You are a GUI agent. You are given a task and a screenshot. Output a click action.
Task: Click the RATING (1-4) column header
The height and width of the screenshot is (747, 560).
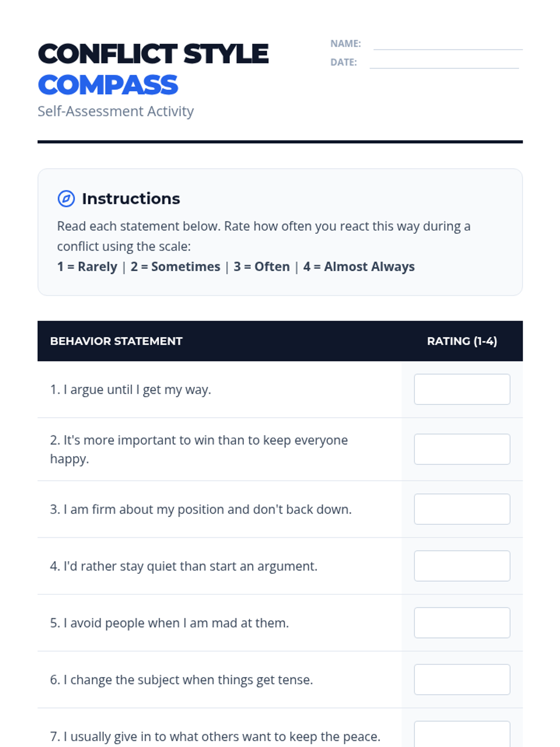tap(462, 341)
